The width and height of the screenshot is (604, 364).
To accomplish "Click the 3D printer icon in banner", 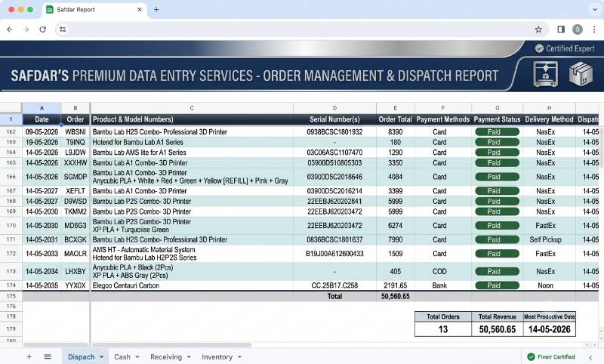I will (x=545, y=74).
